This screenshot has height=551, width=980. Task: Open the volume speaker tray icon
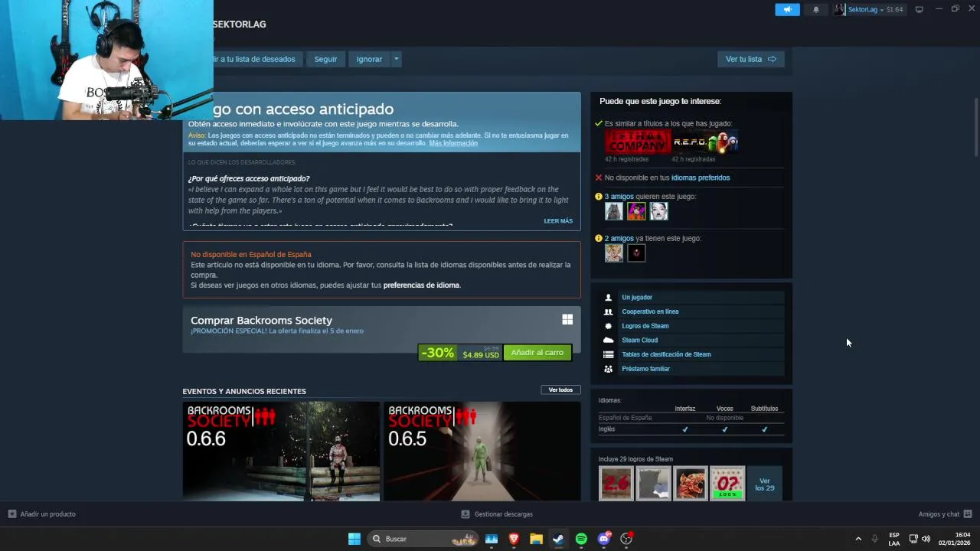pyautogui.click(x=926, y=539)
